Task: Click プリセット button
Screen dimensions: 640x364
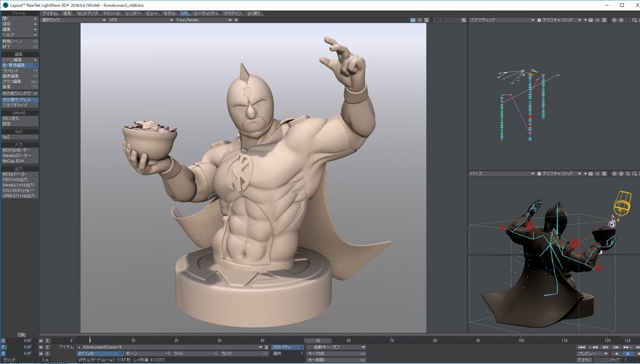Action: 19,70
